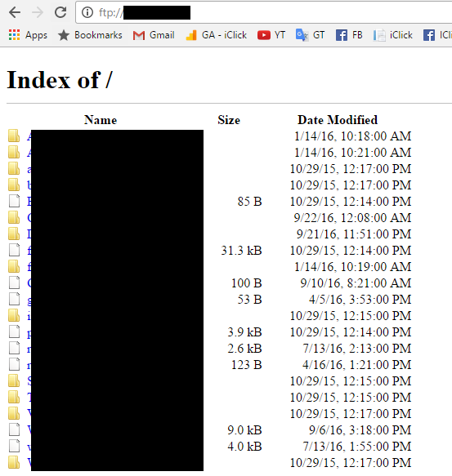This screenshot has height=476, width=452.
Task: Open the 85 B file entry
Action: pyautogui.click(x=29, y=202)
